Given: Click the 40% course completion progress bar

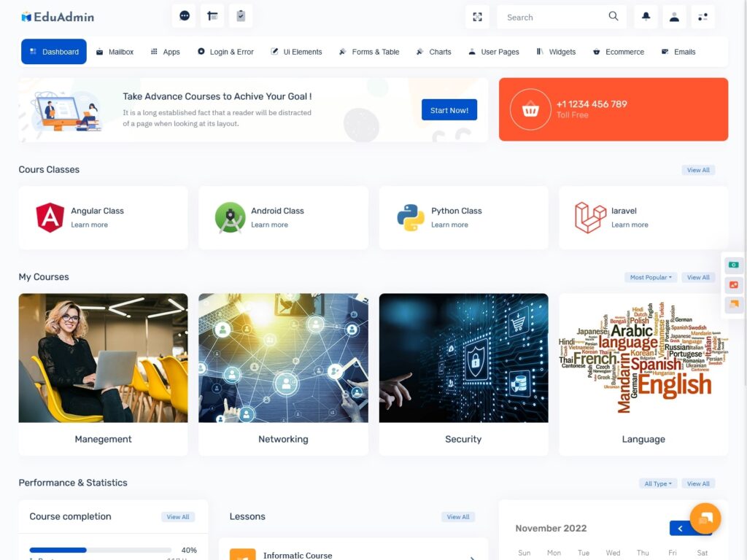Looking at the screenshot, I should [88, 550].
